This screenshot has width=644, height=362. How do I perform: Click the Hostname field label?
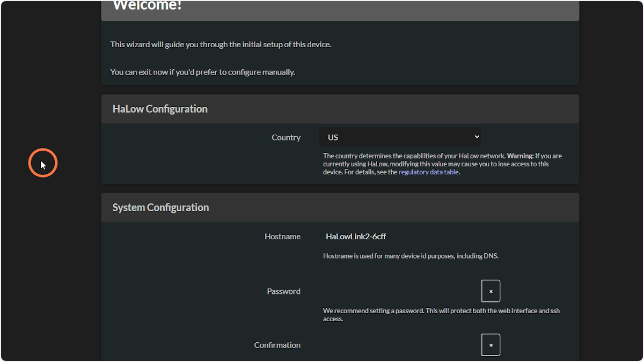coord(282,236)
